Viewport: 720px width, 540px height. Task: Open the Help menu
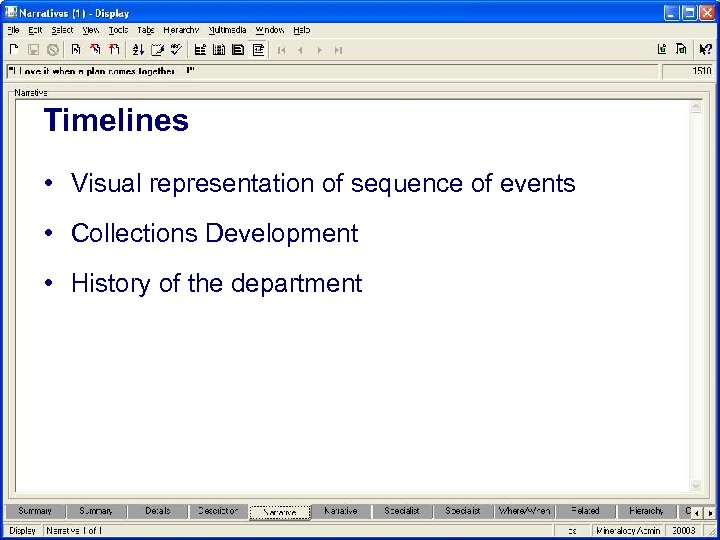(302, 30)
